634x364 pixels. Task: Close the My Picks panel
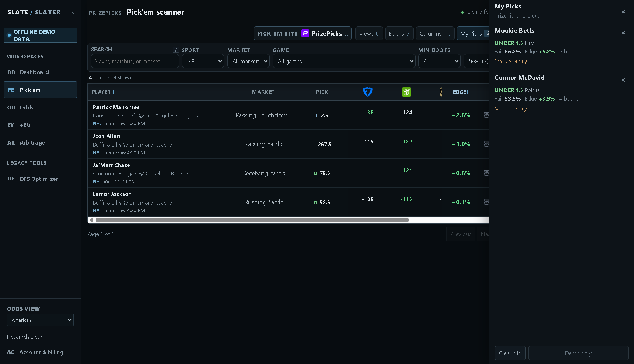(623, 12)
